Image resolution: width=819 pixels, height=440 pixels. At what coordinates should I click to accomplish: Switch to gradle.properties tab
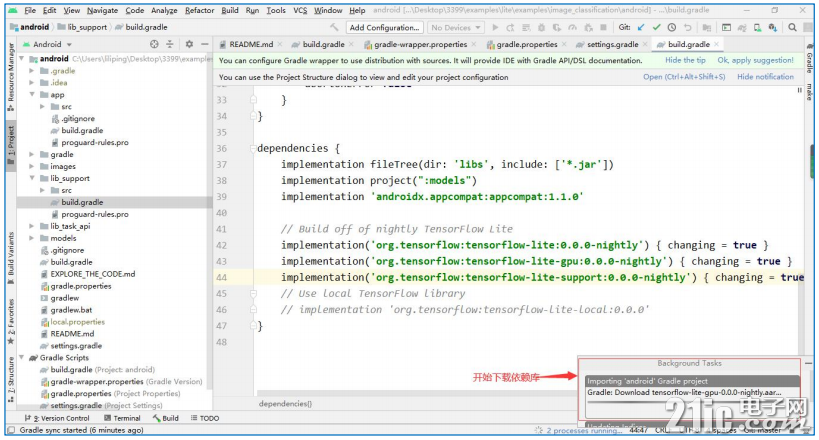click(526, 44)
